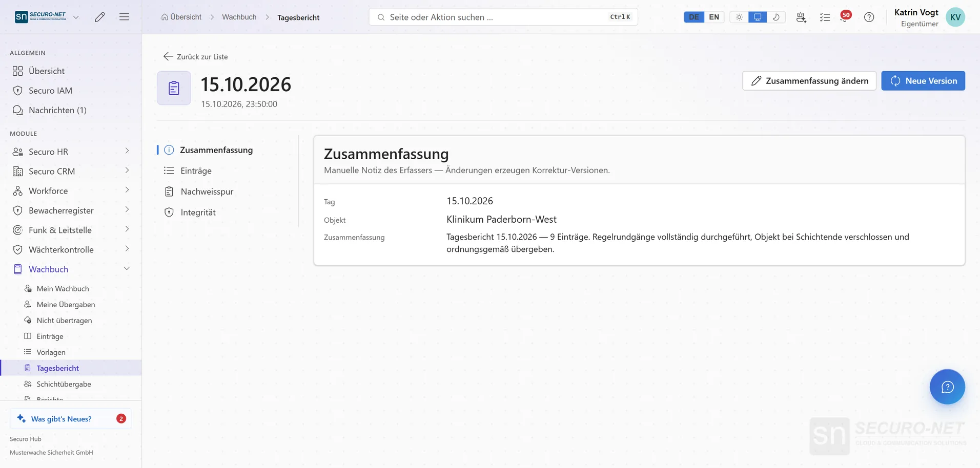980x468 pixels.
Task: Toggle the hamburger sidebar menu icon
Action: pyautogui.click(x=124, y=17)
